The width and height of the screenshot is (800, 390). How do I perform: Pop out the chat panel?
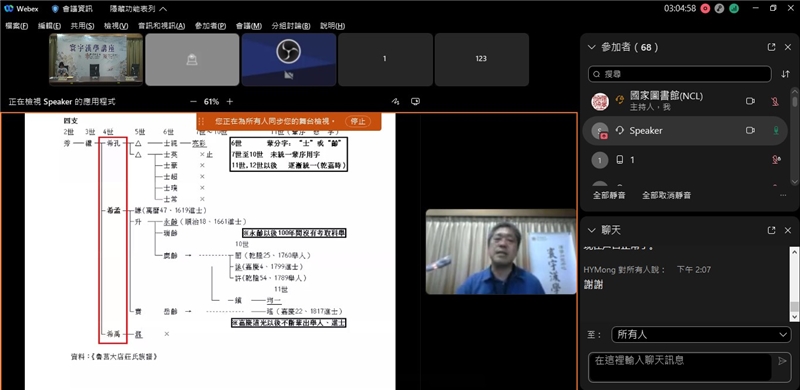[771, 231]
